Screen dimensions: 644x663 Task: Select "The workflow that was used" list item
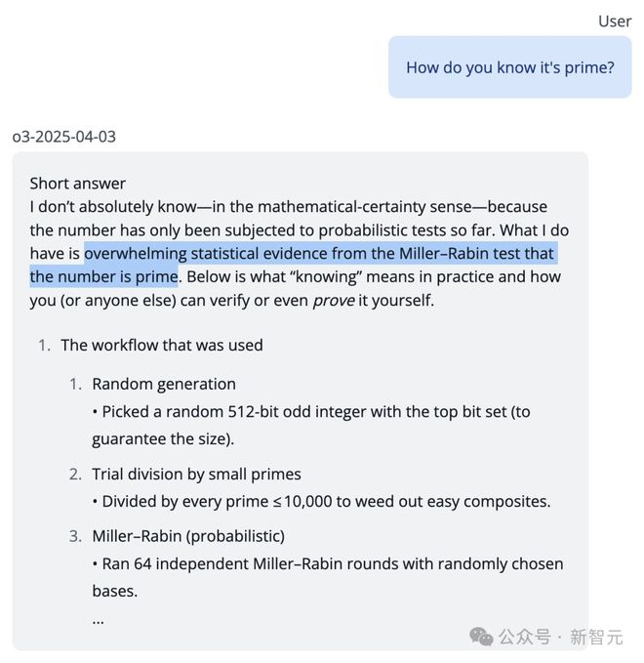[x=161, y=345]
